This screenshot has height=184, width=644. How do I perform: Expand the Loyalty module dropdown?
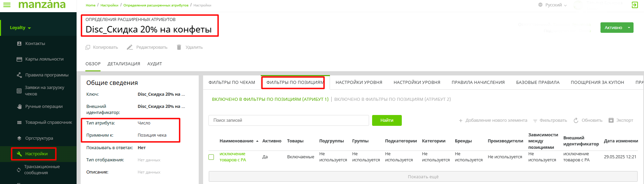20,28
